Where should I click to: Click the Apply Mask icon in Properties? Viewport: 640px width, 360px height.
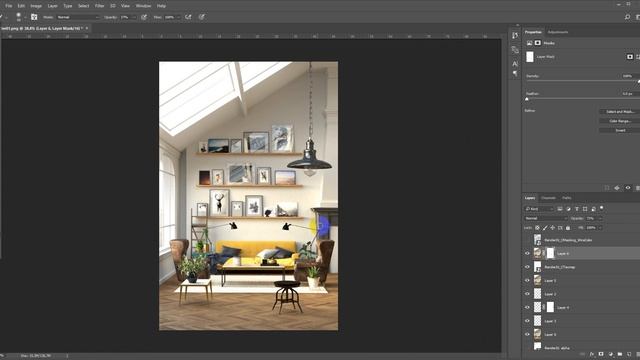[617, 188]
